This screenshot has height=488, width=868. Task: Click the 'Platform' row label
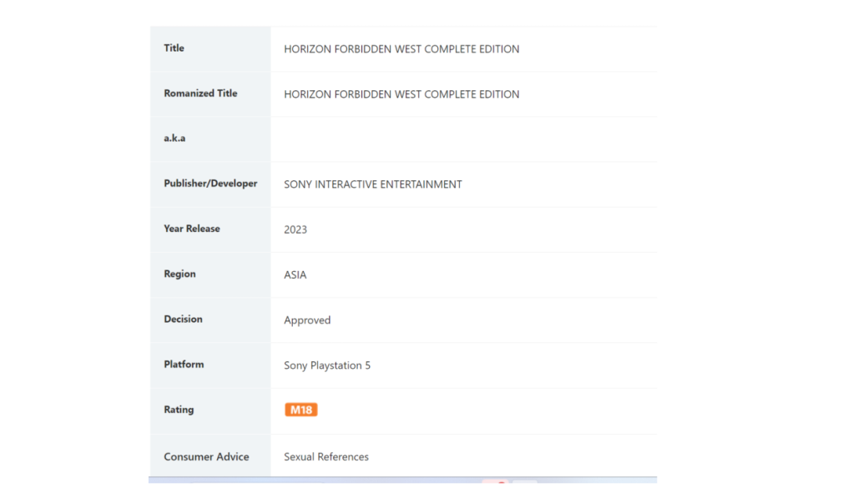click(x=184, y=365)
